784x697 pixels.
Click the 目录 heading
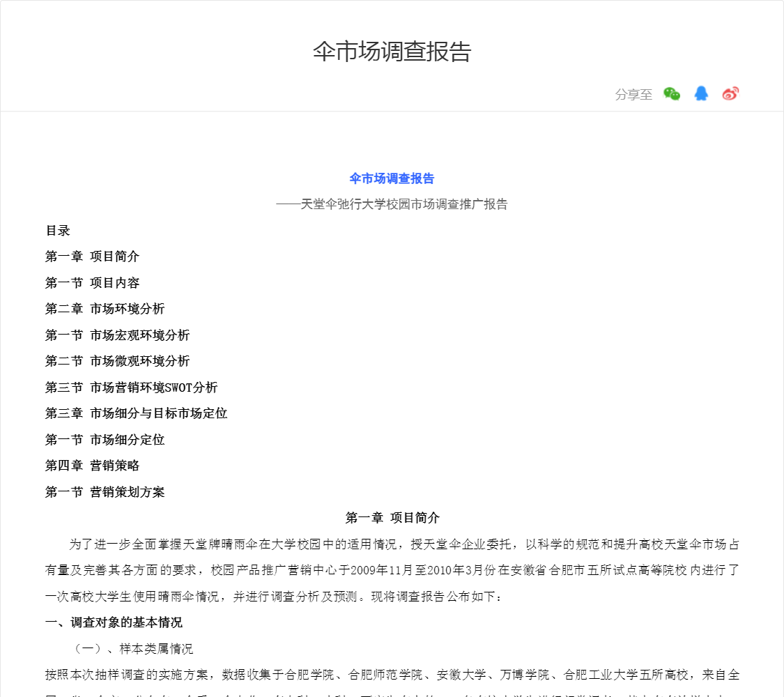point(58,231)
